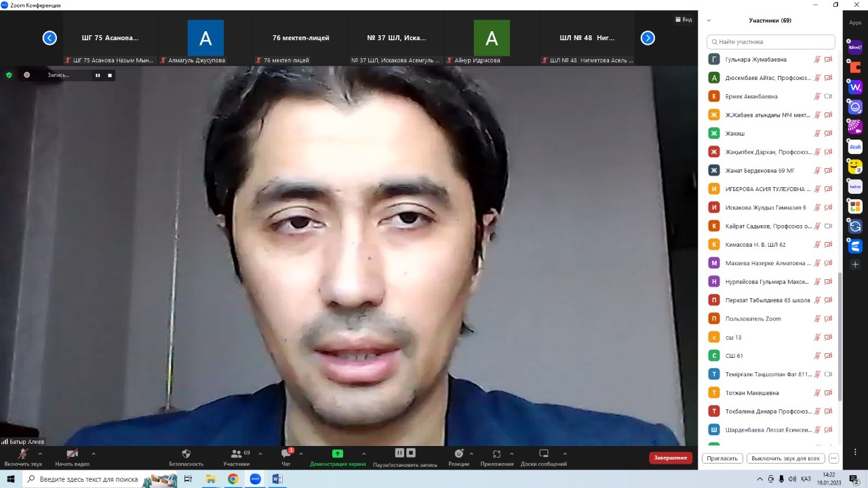Screen dimensions: 868x488
Task: Pause recording in bottom toolbar
Action: coord(399,453)
